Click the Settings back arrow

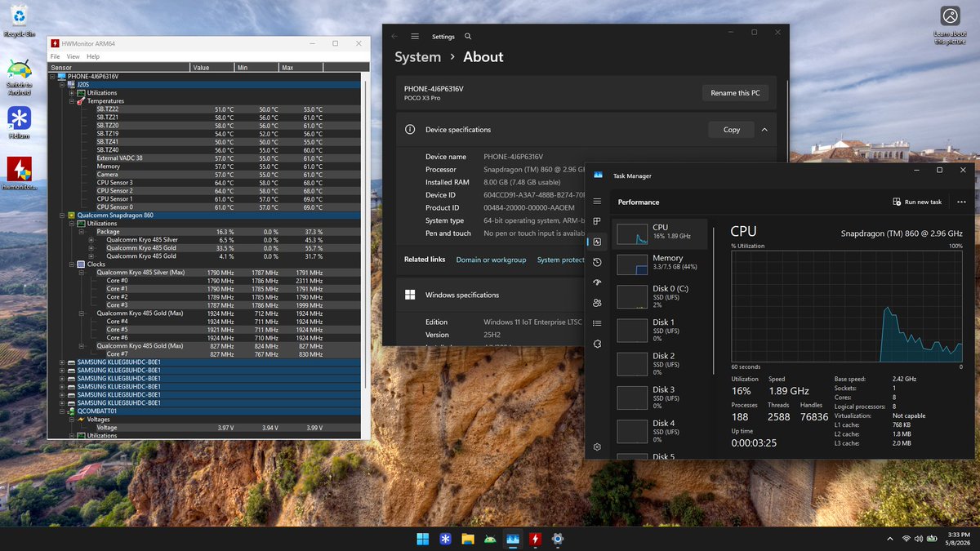394,37
